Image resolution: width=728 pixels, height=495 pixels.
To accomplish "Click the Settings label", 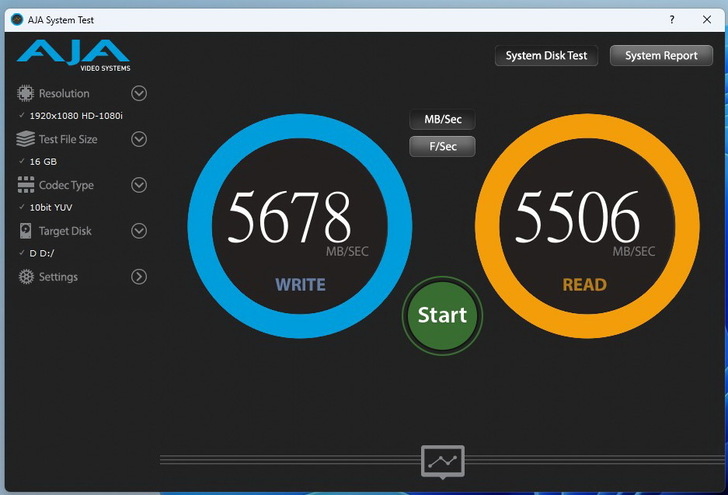I will (x=58, y=277).
